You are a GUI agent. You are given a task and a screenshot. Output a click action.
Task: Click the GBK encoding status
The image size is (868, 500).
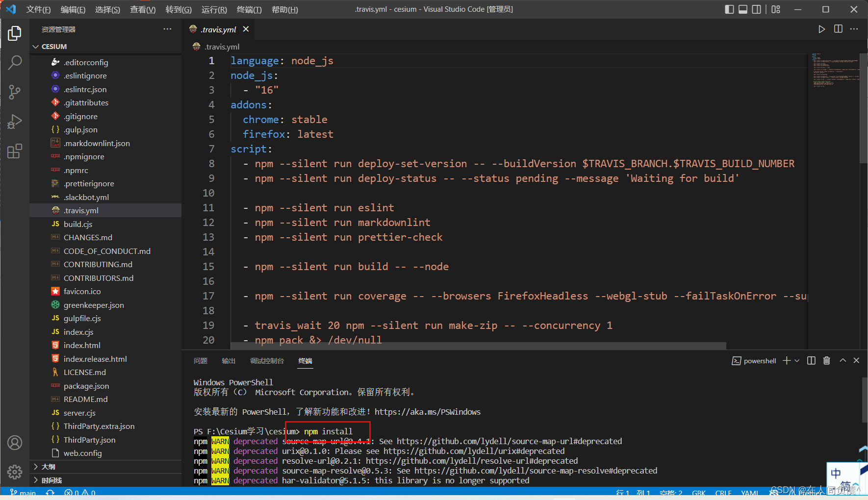pyautogui.click(x=699, y=493)
